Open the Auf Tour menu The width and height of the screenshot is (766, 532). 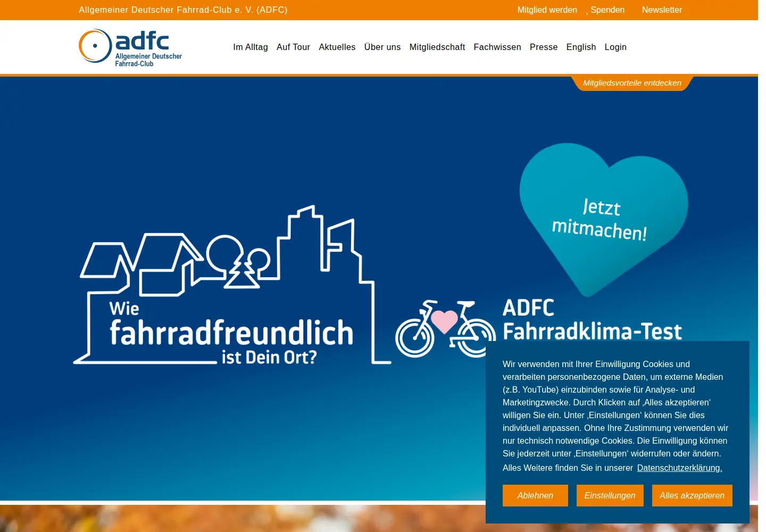coord(293,47)
